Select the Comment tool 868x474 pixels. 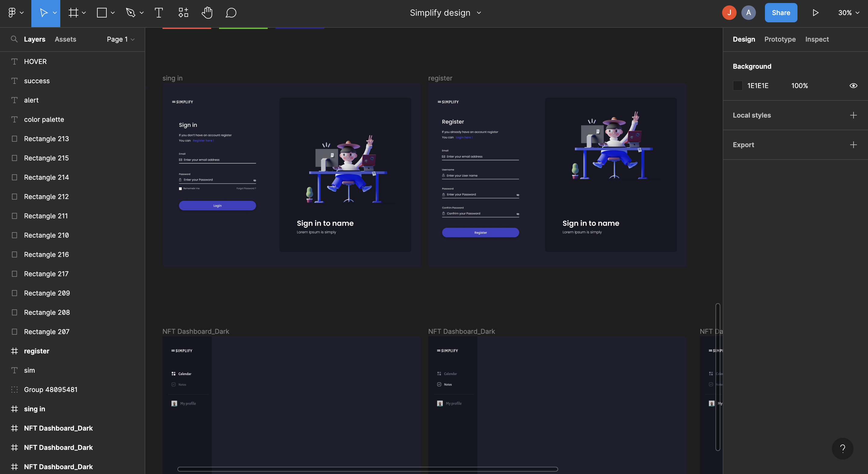231,13
